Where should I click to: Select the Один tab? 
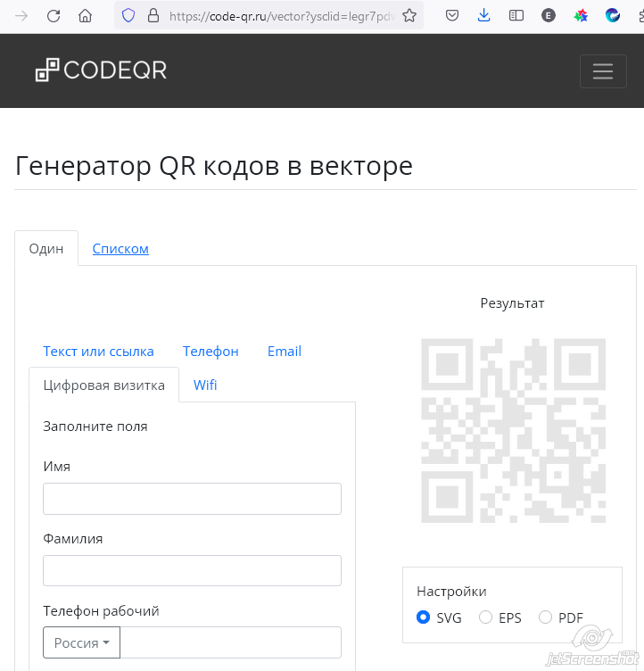(46, 249)
